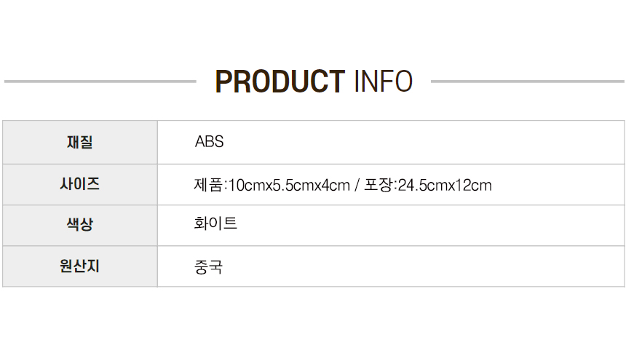This screenshot has width=626, height=364.
Task: Click the slash separator in size row
Action: point(357,185)
